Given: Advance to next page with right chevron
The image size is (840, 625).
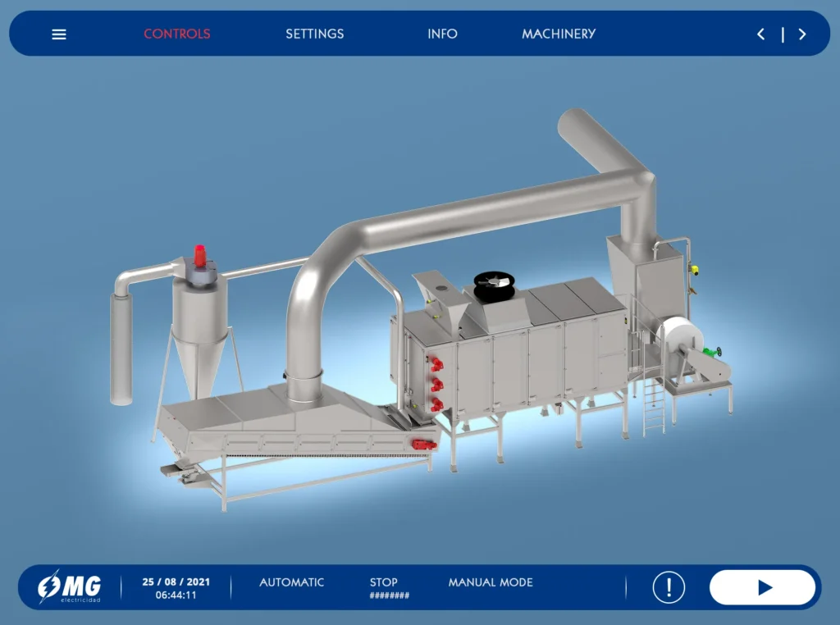Looking at the screenshot, I should click(x=802, y=34).
